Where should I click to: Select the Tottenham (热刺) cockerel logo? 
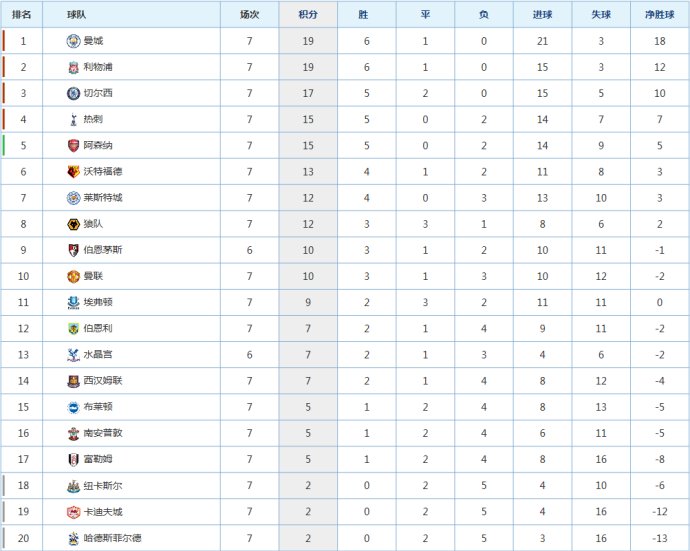point(73,119)
